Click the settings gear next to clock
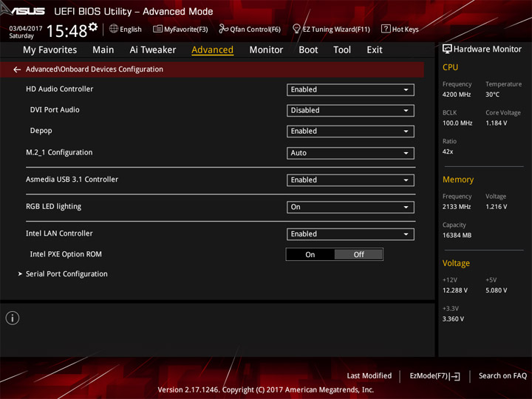The width and height of the screenshot is (532, 399). click(93, 27)
